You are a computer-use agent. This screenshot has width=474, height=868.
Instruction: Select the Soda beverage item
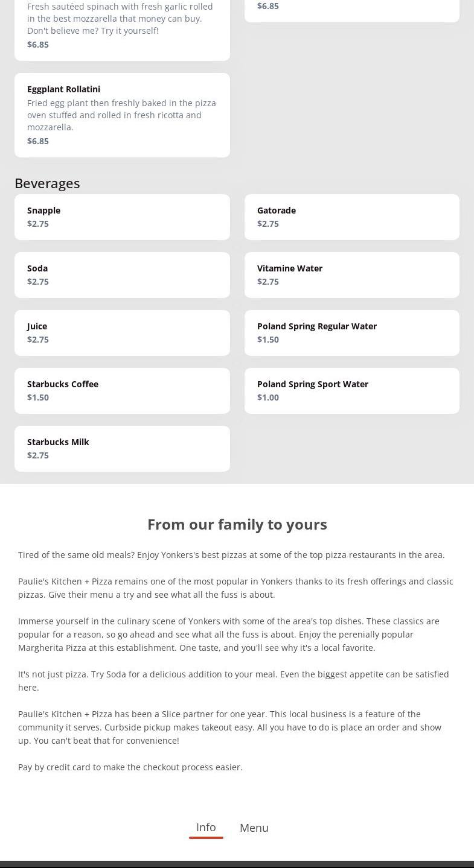[122, 274]
